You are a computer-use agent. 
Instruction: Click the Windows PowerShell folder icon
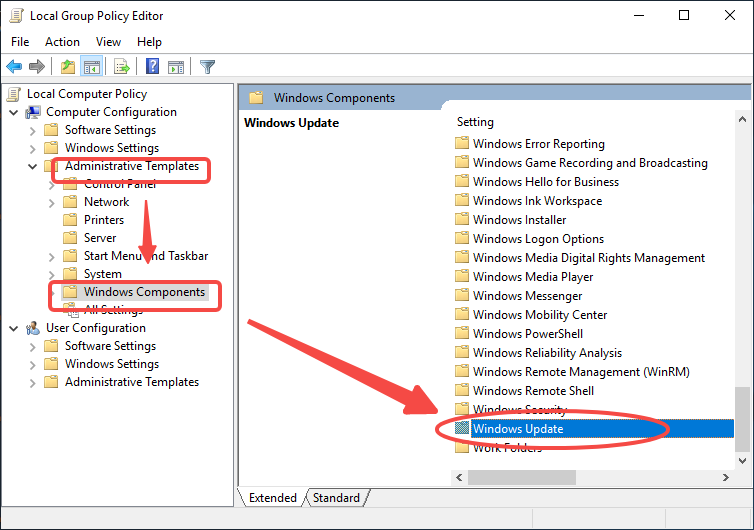point(462,333)
